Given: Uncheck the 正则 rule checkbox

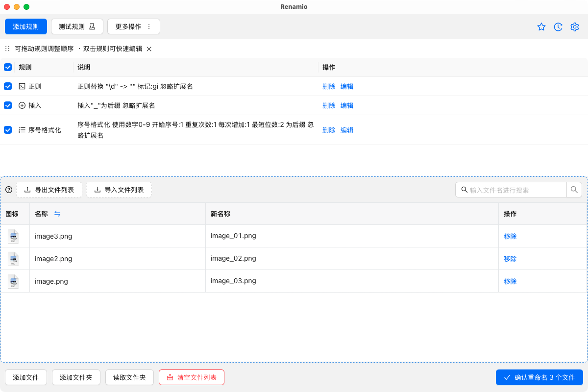Looking at the screenshot, I should [8, 86].
